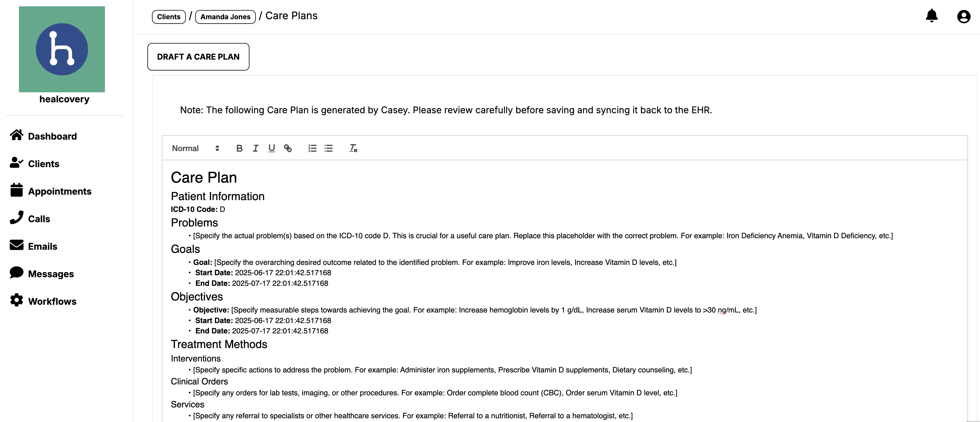Select Emails from sidebar navigation
The height and width of the screenshot is (422, 980).
34,246
